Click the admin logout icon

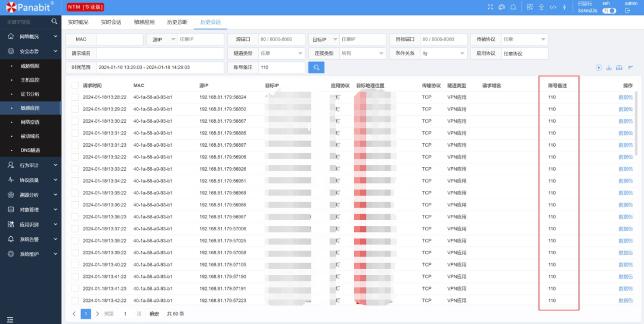coord(627,11)
